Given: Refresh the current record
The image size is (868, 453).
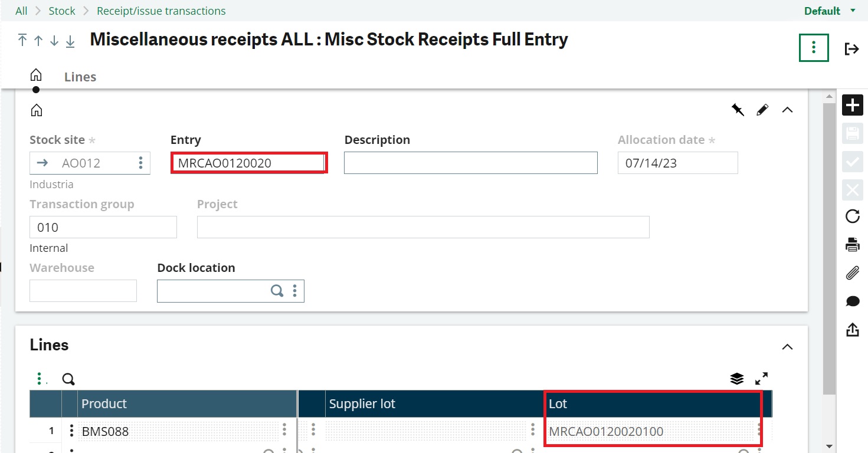Looking at the screenshot, I should (852, 216).
